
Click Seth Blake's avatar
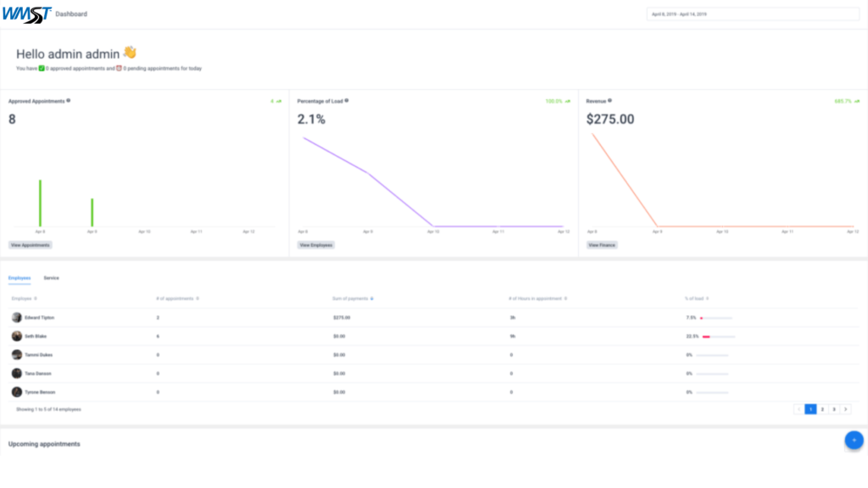17,336
